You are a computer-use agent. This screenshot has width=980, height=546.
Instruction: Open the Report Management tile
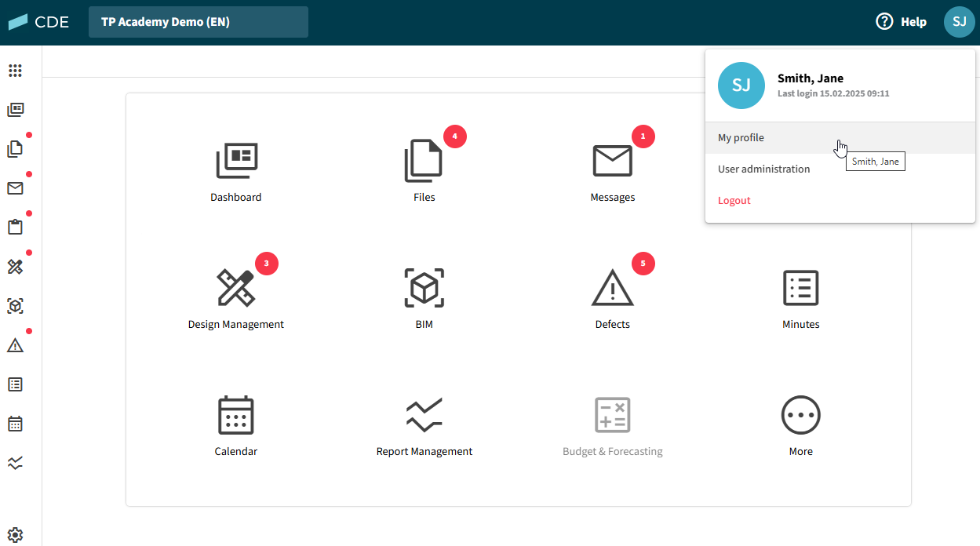pyautogui.click(x=424, y=415)
